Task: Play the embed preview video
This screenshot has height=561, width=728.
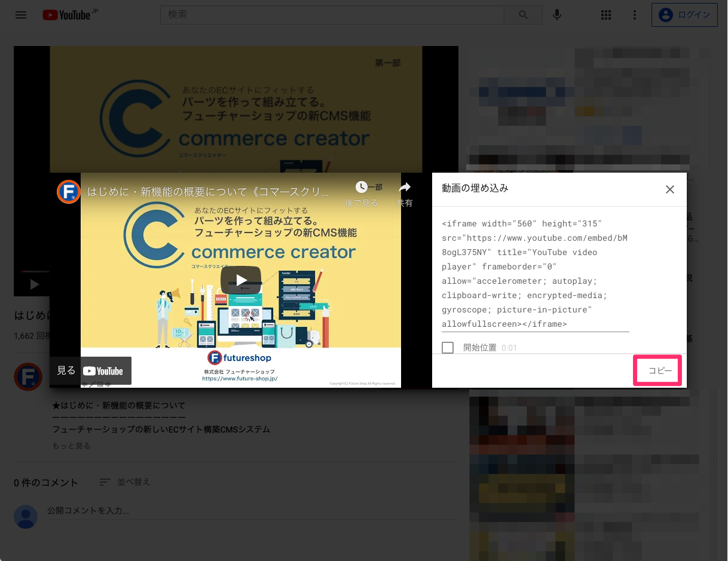Action: [241, 280]
